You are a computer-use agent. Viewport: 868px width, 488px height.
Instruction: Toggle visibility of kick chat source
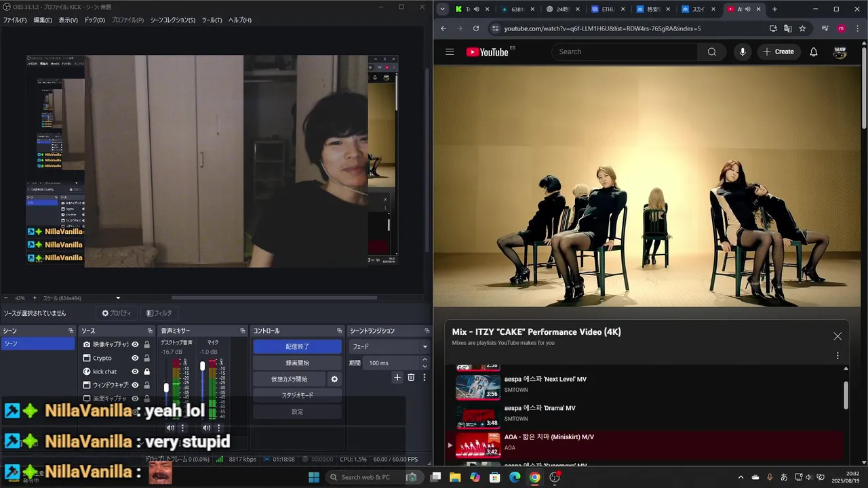pos(135,371)
